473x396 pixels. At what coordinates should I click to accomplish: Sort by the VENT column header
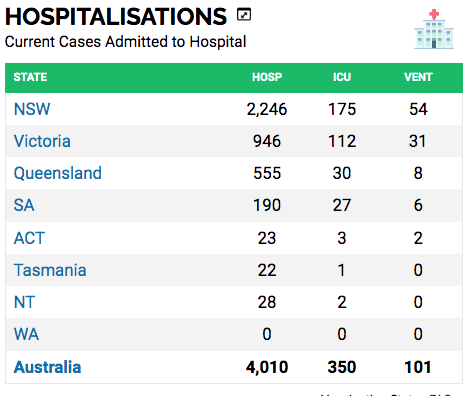(x=418, y=77)
